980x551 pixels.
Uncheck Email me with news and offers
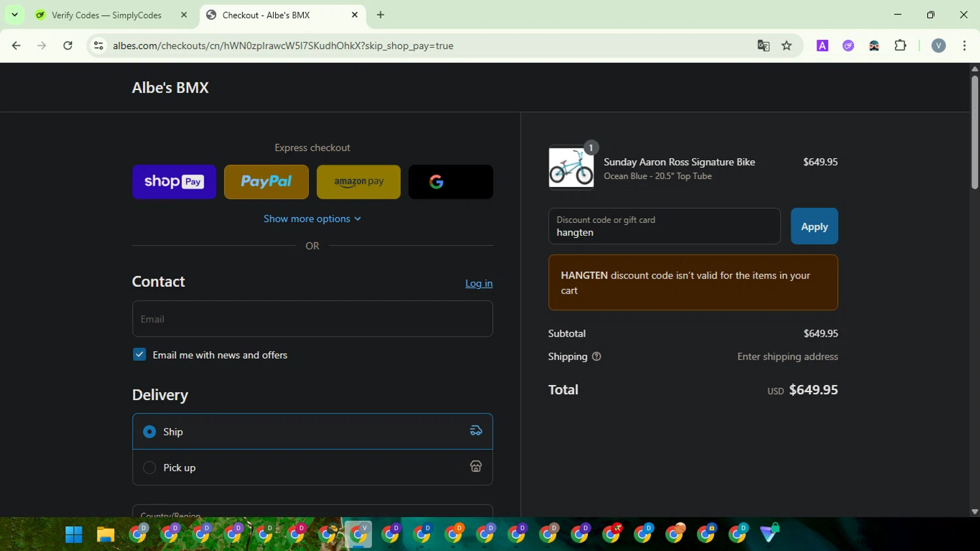[x=139, y=354]
